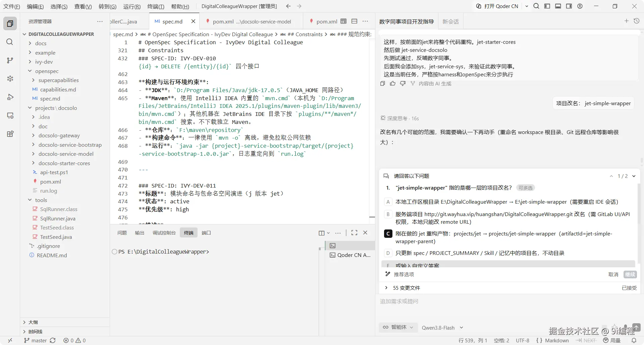Open the 终端(T) menu
This screenshot has height=345, width=644.
click(156, 6)
